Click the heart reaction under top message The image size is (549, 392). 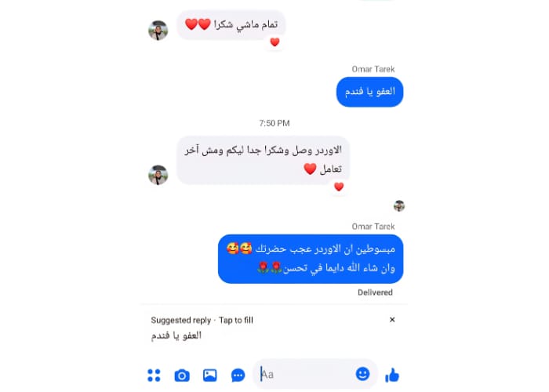tap(274, 42)
